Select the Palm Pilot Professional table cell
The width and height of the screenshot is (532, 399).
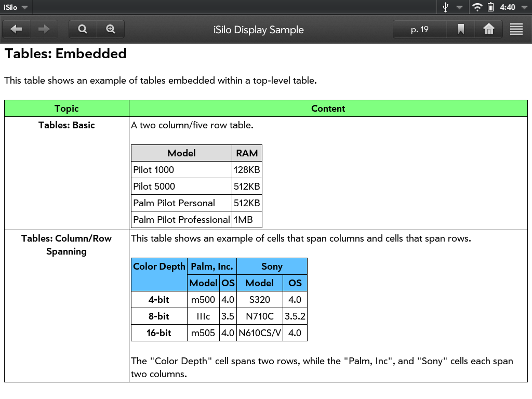(181, 220)
